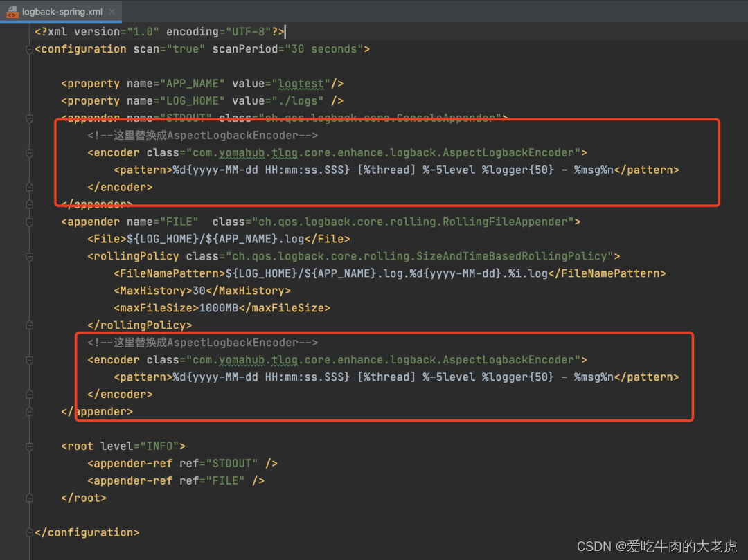Image resolution: width=748 pixels, height=560 pixels.
Task: Click the FILE appender name attribute
Action: [x=163, y=222]
